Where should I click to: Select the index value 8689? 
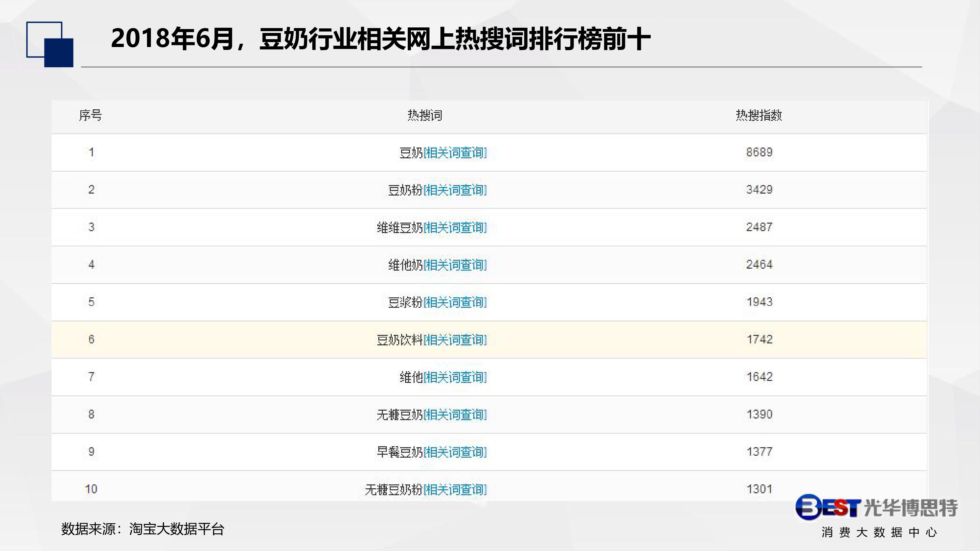[759, 152]
